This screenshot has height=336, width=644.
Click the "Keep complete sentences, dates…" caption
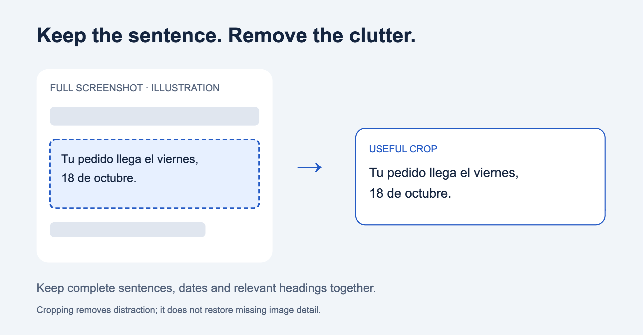[206, 288]
